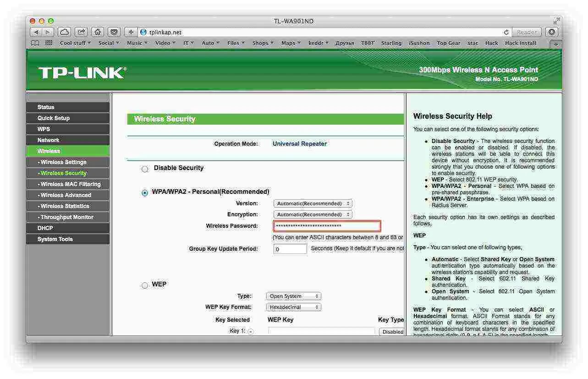Open the Wireless Settings submenu

[68, 162]
